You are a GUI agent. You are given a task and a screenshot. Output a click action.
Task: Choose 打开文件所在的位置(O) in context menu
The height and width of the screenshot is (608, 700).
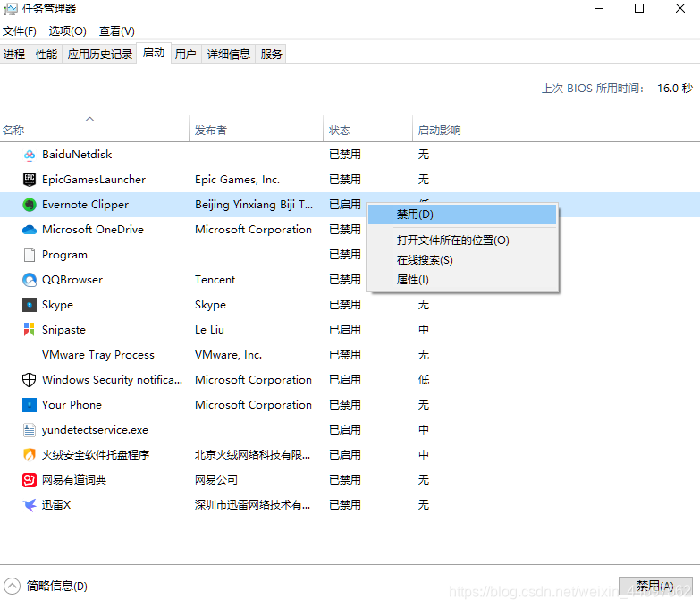click(x=462, y=241)
